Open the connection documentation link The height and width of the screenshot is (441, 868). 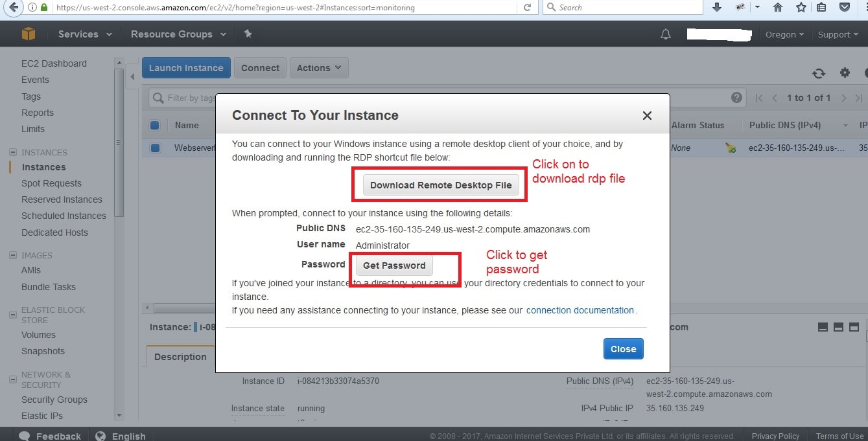click(x=580, y=310)
